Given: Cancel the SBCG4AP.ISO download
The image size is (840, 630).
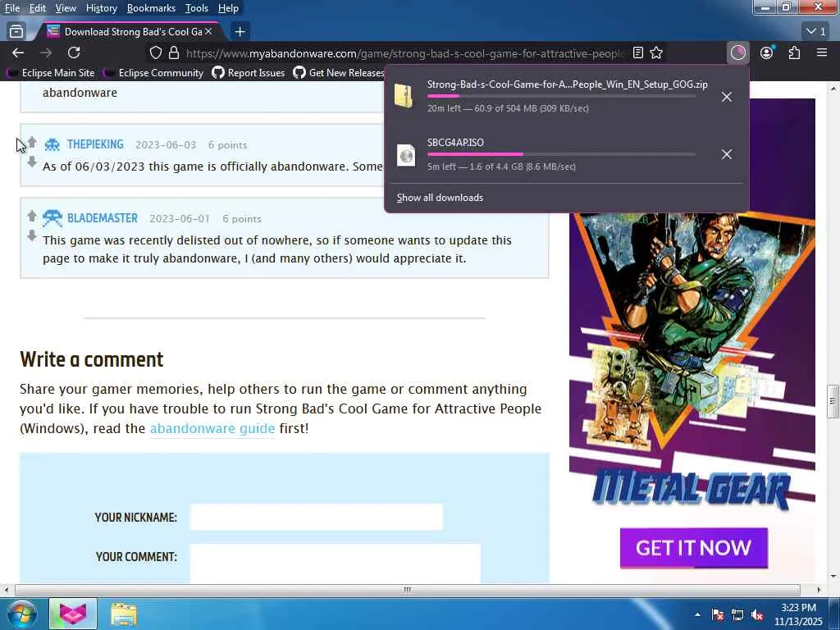Looking at the screenshot, I should click(x=727, y=154).
